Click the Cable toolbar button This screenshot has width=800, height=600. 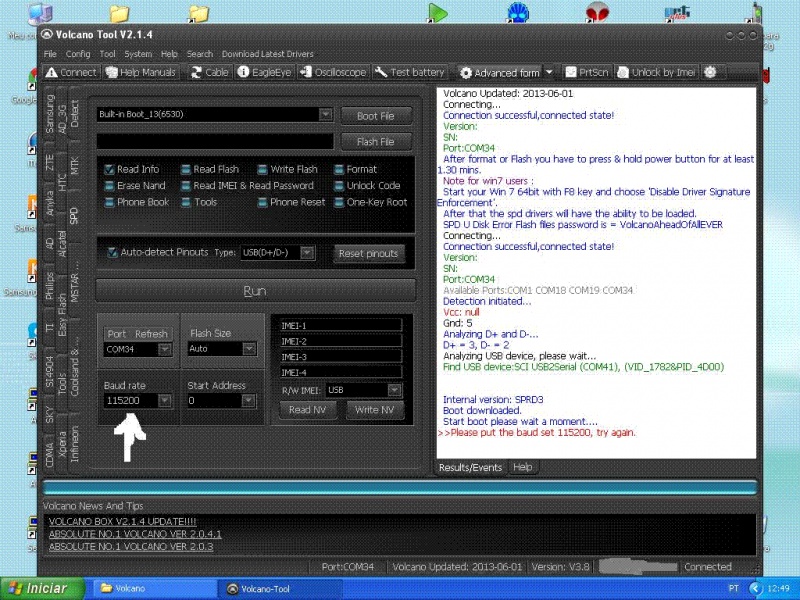(209, 72)
